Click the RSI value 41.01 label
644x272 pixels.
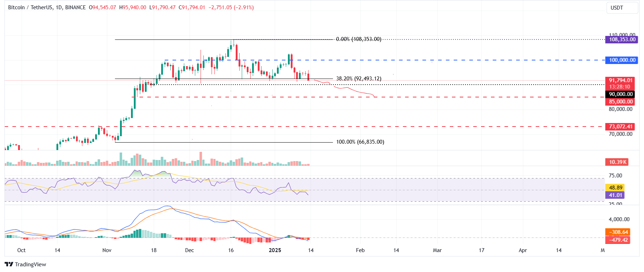(615, 195)
